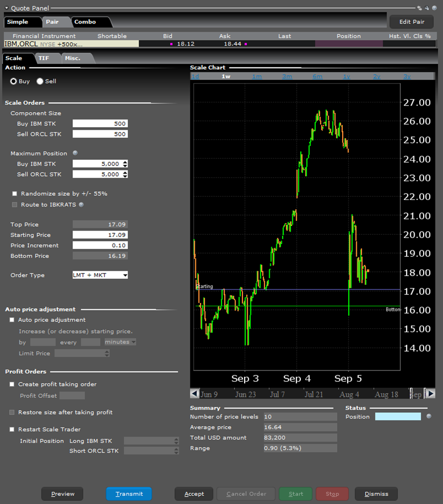This screenshot has width=443, height=504.
Task: Switch to the Combo tab
Action: [x=85, y=22]
